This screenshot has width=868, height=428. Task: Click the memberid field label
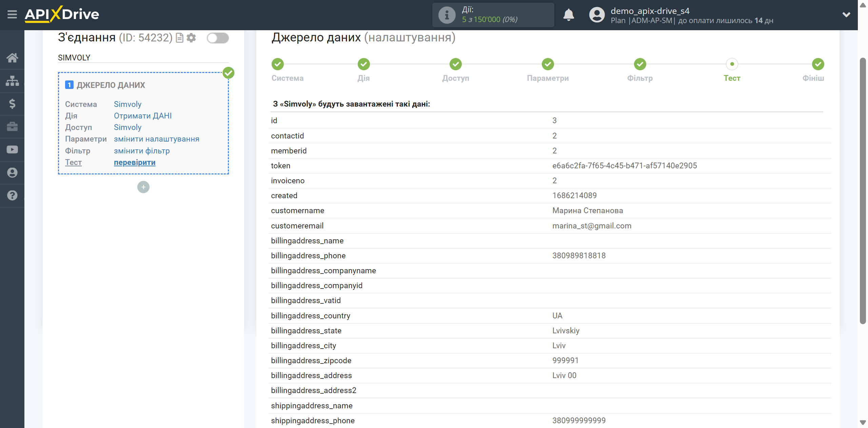289,151
